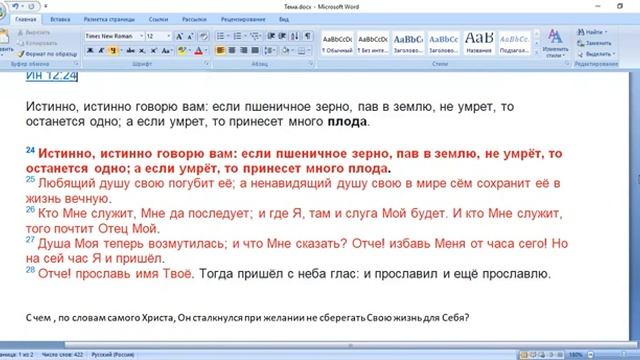Expand the highlight color dropdown arrow
Viewport: 640px width, 360px height.
tap(189, 51)
